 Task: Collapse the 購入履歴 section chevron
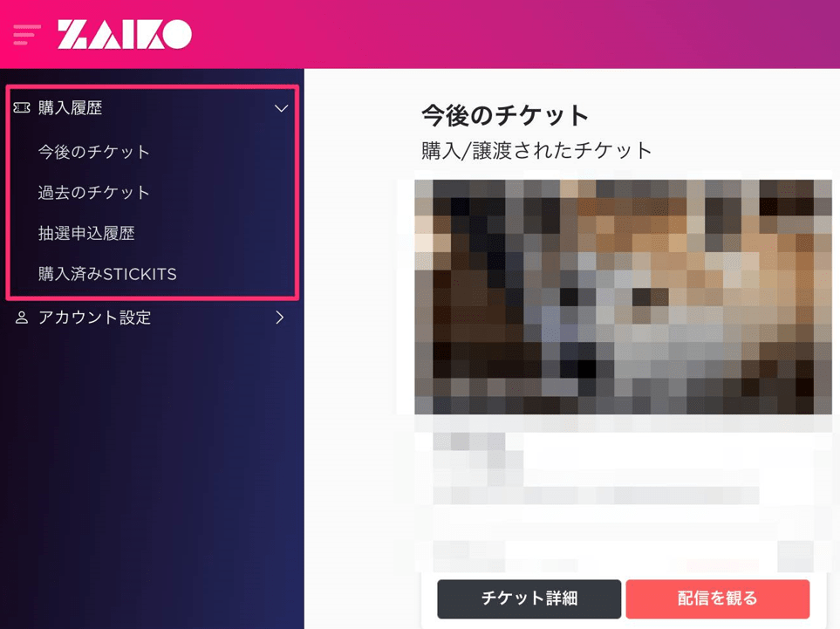tap(281, 108)
